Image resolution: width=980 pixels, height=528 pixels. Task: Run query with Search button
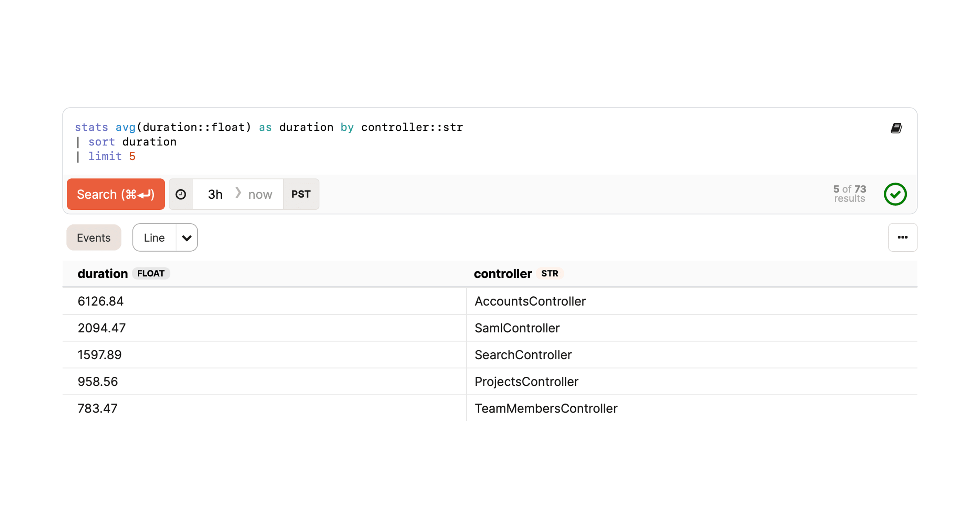pos(116,194)
